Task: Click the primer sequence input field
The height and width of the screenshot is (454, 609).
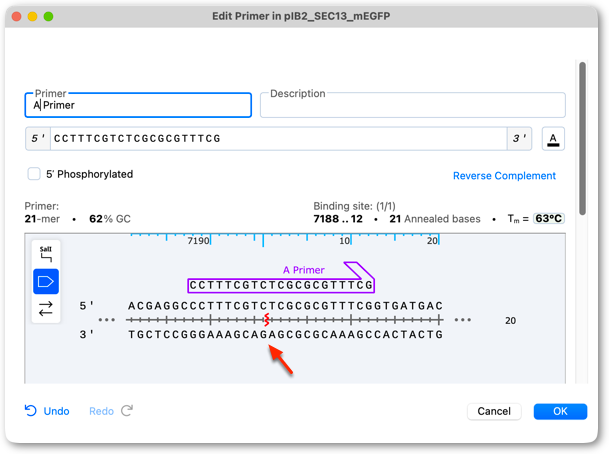Action: click(x=278, y=139)
